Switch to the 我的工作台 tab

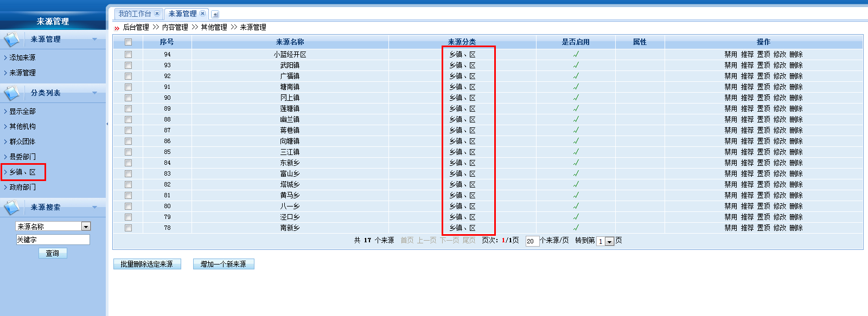click(135, 14)
